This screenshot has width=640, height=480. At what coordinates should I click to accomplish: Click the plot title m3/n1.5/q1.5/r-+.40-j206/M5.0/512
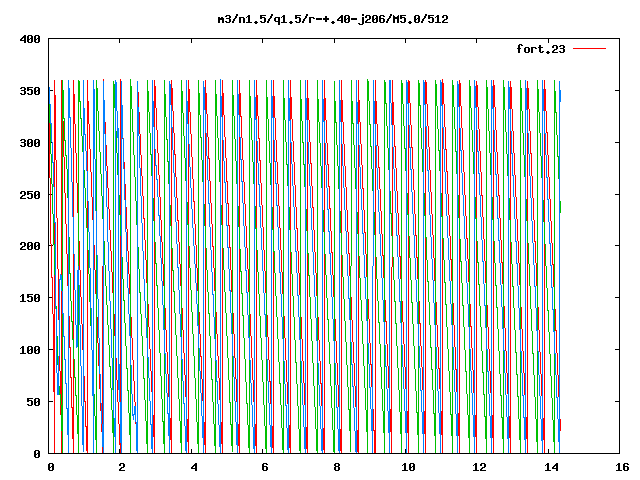pos(333,19)
